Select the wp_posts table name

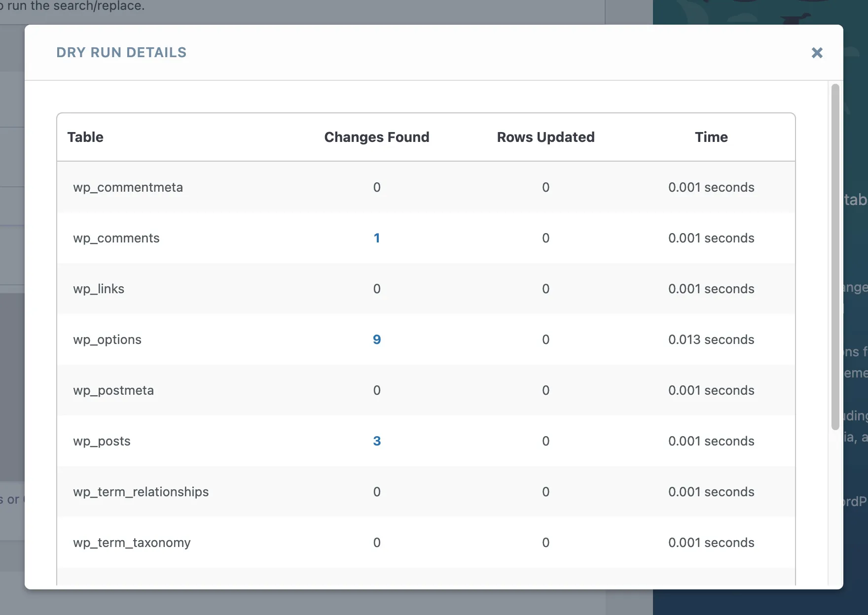point(102,441)
